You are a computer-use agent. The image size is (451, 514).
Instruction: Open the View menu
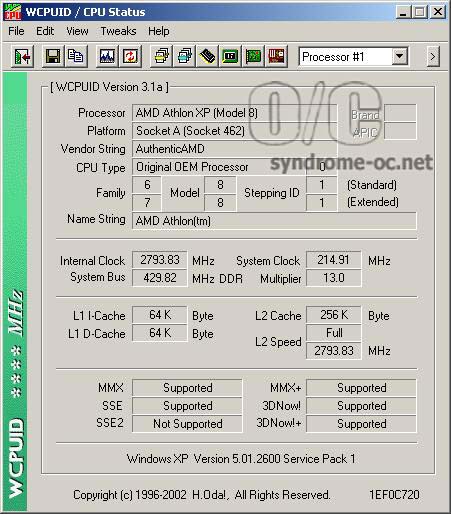pos(77,31)
